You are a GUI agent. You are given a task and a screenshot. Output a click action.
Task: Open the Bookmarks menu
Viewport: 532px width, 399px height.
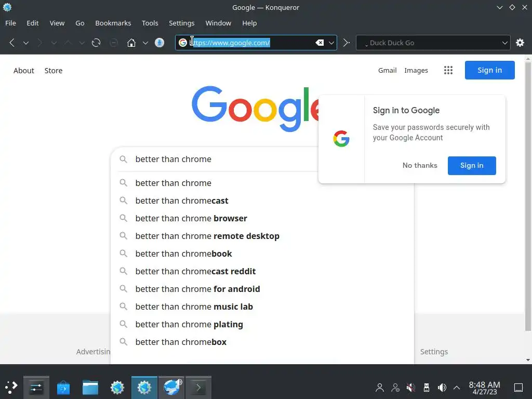click(113, 23)
